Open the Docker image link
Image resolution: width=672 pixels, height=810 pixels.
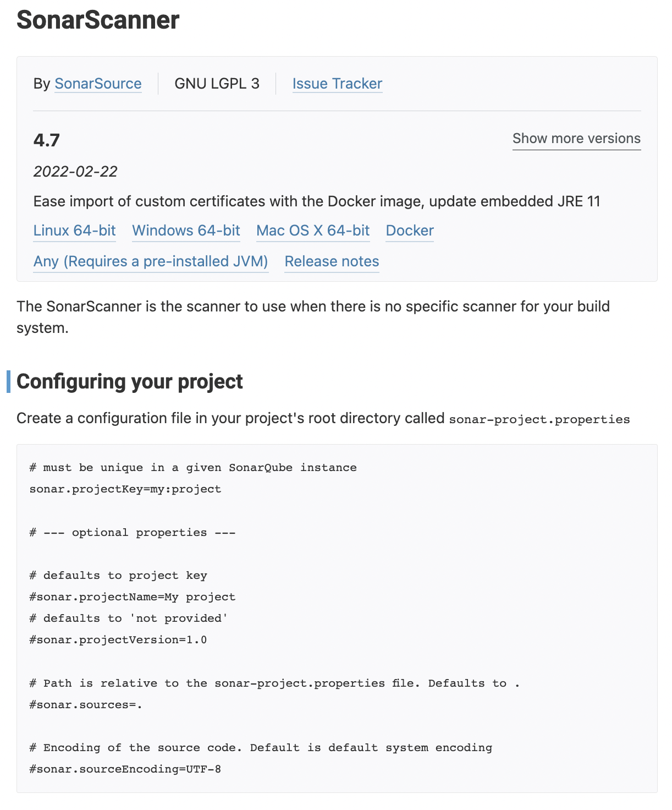click(x=410, y=231)
